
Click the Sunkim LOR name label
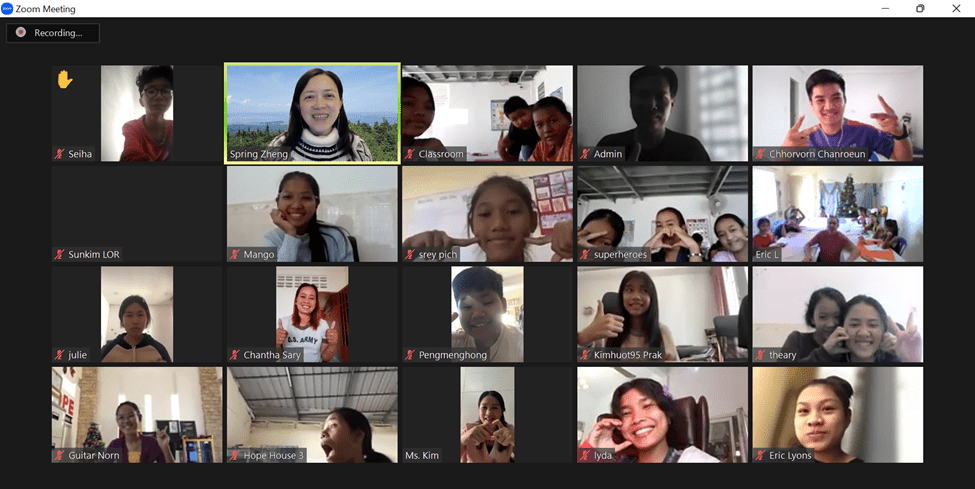tap(94, 255)
